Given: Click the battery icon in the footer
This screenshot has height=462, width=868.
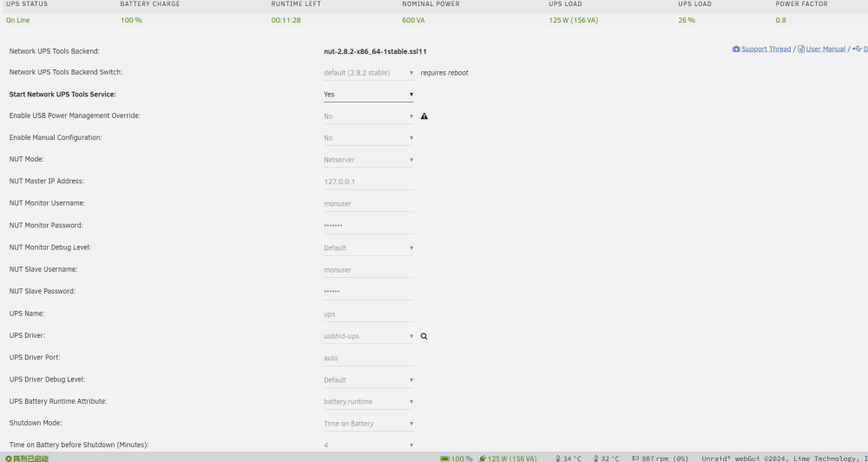Looking at the screenshot, I should (x=445, y=459).
